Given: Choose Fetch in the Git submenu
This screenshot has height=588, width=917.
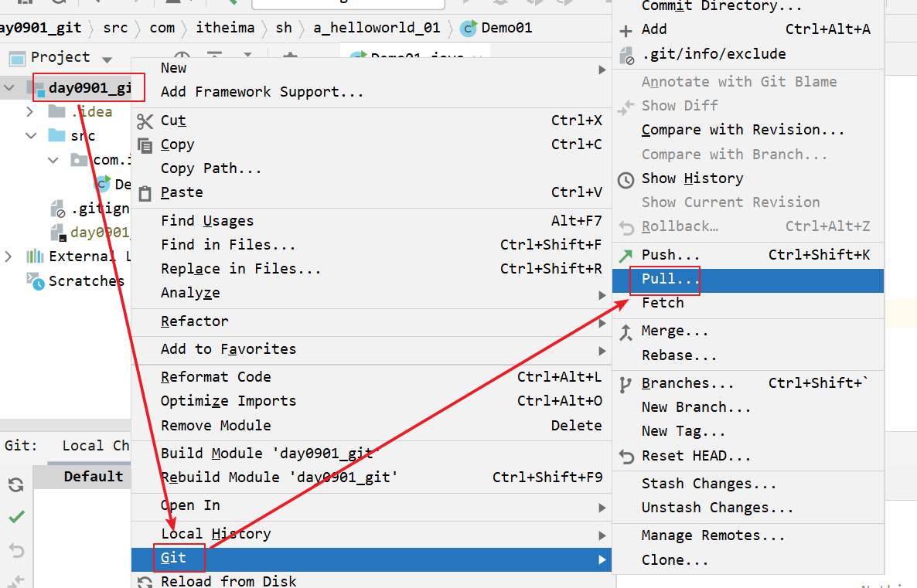Looking at the screenshot, I should tap(663, 303).
